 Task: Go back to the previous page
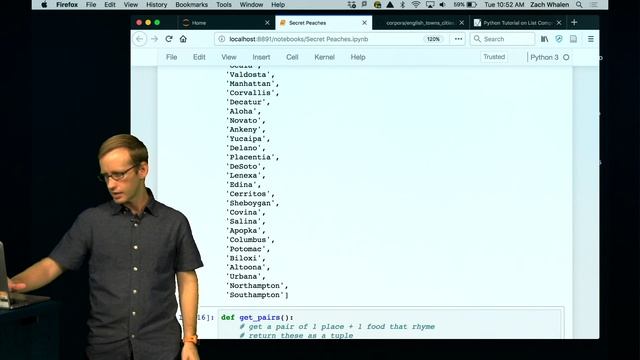140,39
